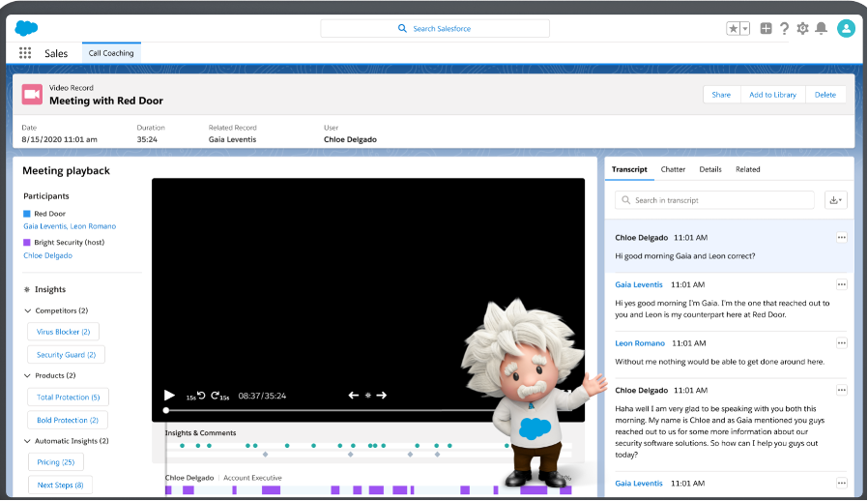Switch to the Chatter tab

tap(673, 169)
